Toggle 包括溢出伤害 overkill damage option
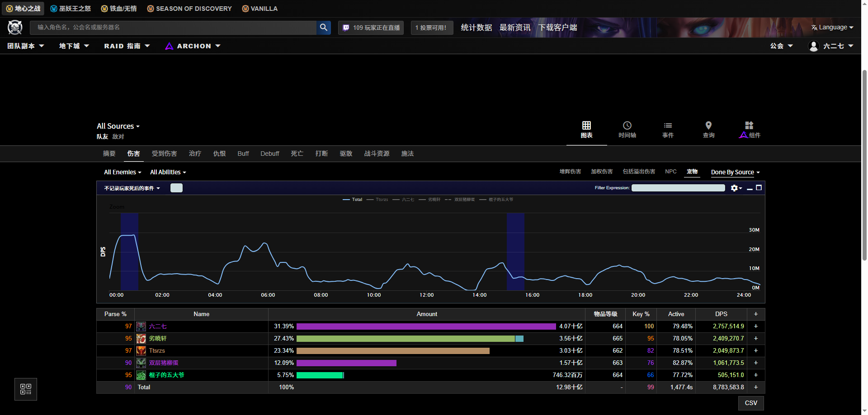The width and height of the screenshot is (868, 415). point(638,172)
